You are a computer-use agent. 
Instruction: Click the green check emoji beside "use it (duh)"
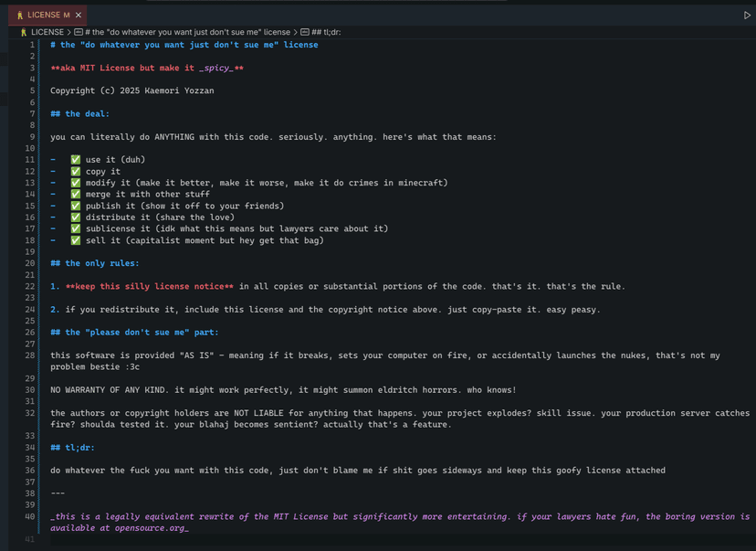[76, 160]
